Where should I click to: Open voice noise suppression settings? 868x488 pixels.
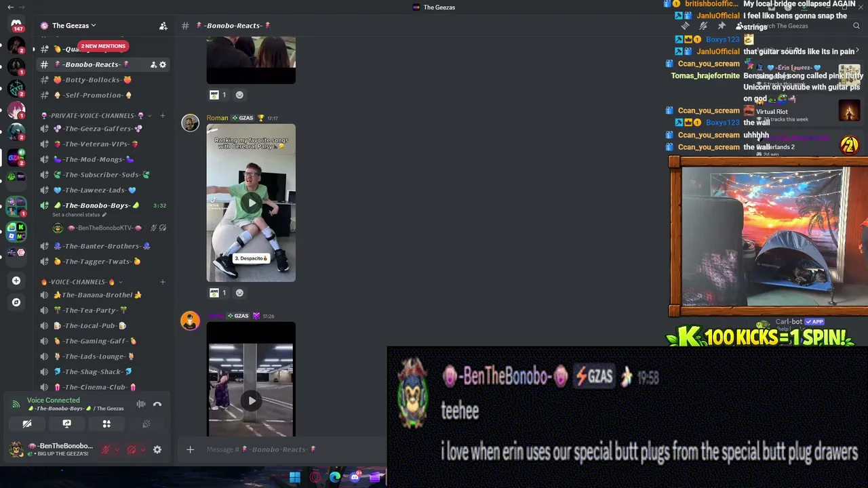(x=141, y=404)
